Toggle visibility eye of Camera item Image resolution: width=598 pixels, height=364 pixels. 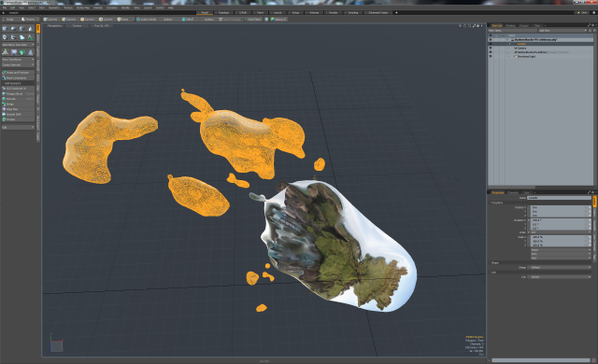coord(491,48)
